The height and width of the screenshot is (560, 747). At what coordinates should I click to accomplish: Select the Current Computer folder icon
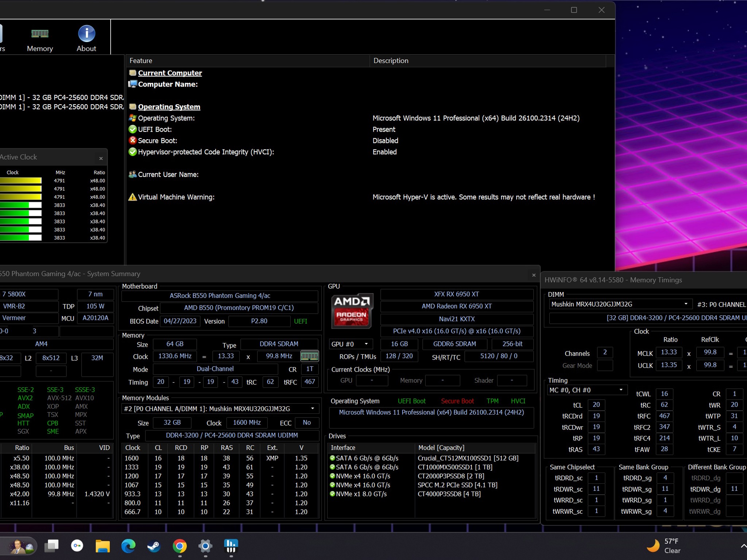(x=133, y=73)
